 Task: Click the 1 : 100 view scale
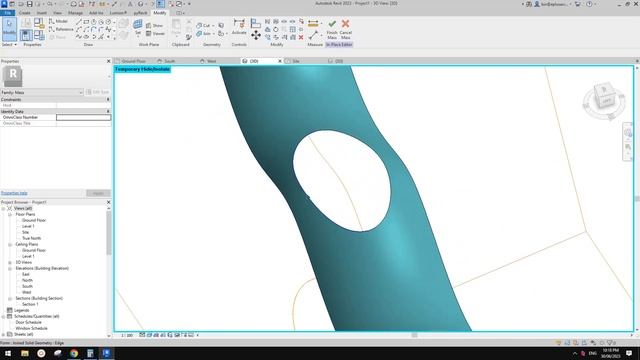(x=127, y=335)
